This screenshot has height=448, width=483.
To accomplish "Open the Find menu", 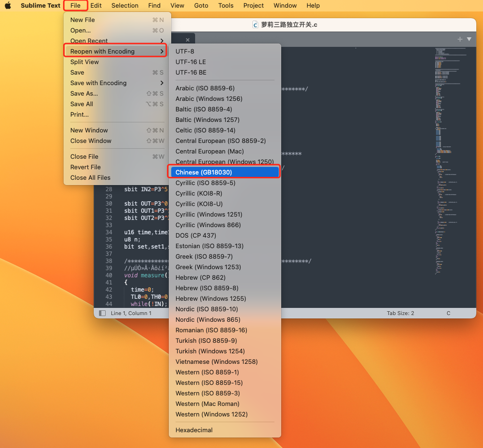I will pyautogui.click(x=154, y=6).
